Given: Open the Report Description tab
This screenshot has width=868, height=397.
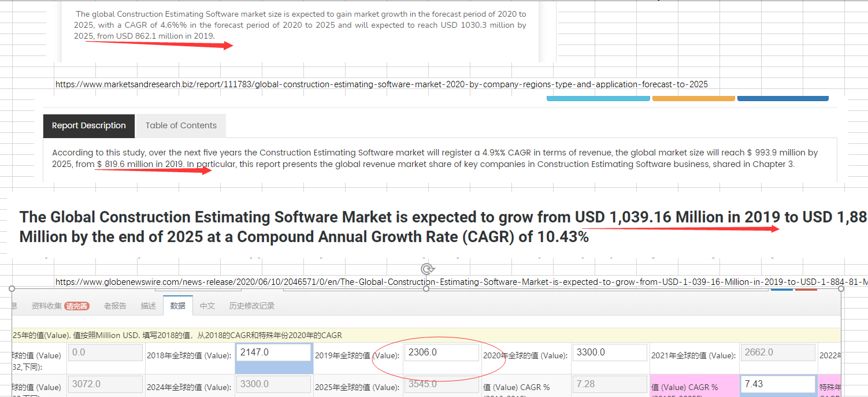Looking at the screenshot, I should (x=89, y=126).
